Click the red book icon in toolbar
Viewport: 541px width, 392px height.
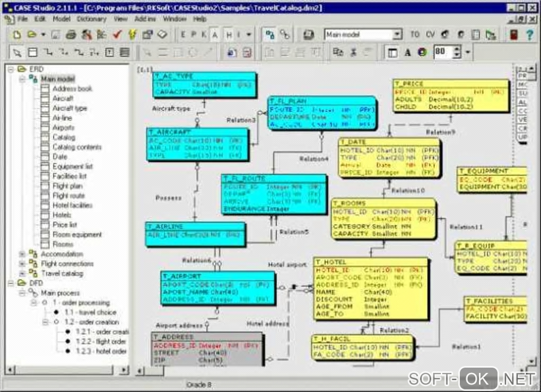(514, 34)
